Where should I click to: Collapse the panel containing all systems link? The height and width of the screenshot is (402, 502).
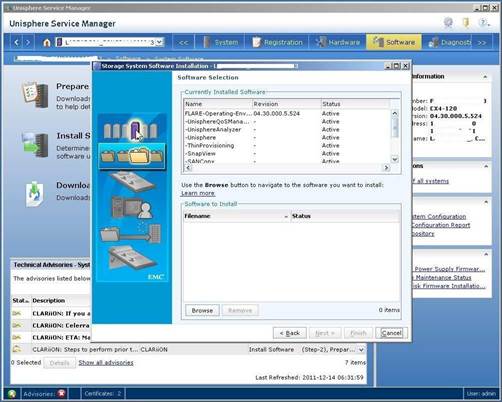pyautogui.click(x=486, y=166)
